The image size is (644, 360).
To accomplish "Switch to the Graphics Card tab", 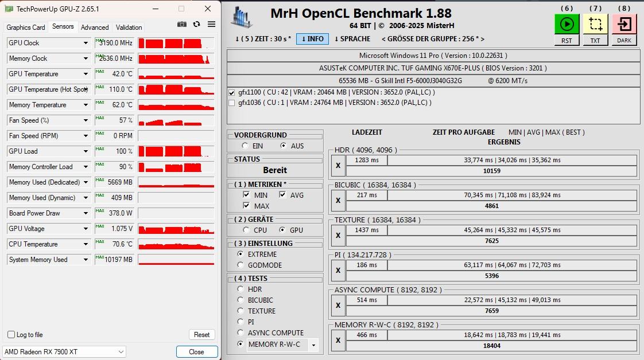I will pos(26,28).
